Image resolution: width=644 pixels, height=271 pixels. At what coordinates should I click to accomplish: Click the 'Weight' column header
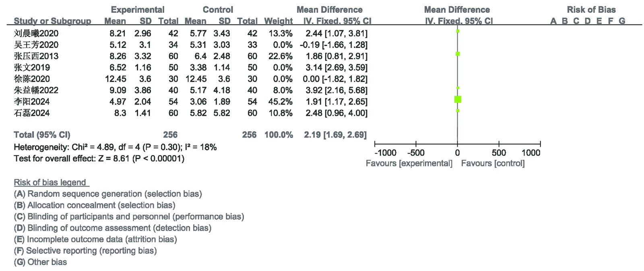tap(278, 21)
